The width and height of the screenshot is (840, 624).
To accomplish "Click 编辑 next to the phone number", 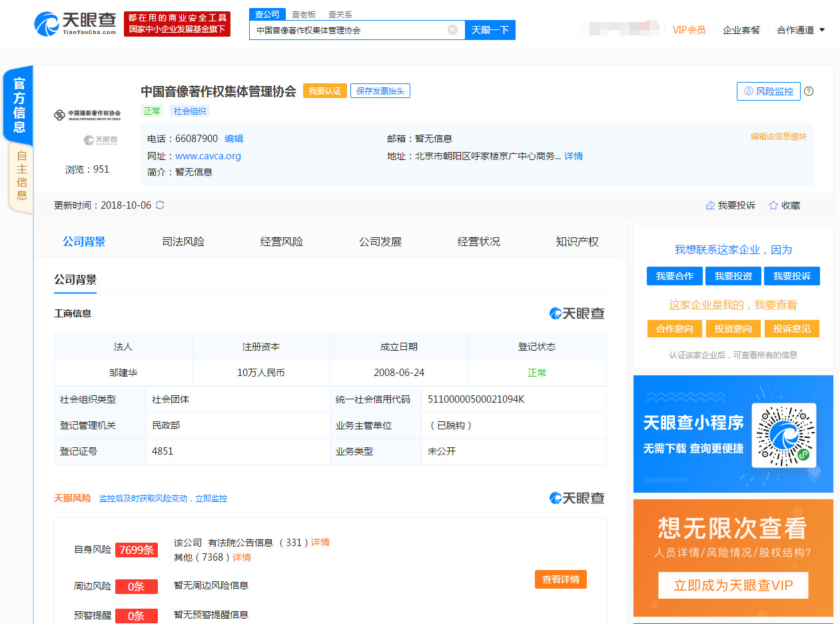I will pyautogui.click(x=234, y=139).
